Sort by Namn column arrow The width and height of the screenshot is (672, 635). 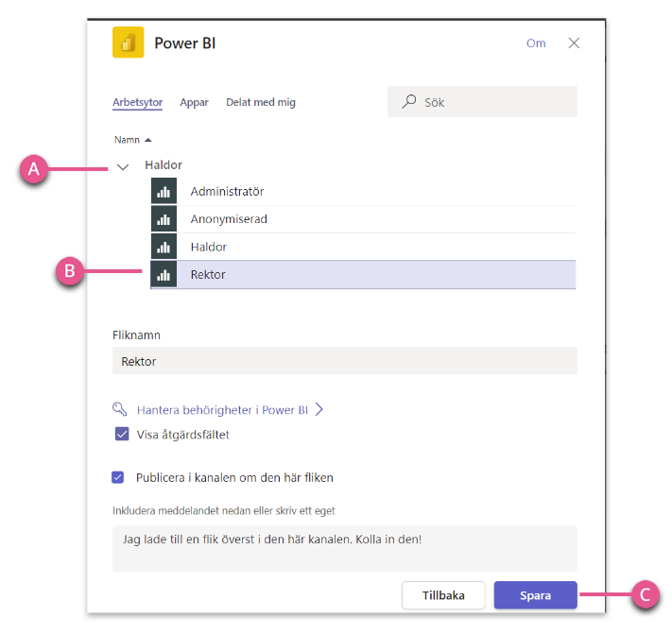point(148,140)
